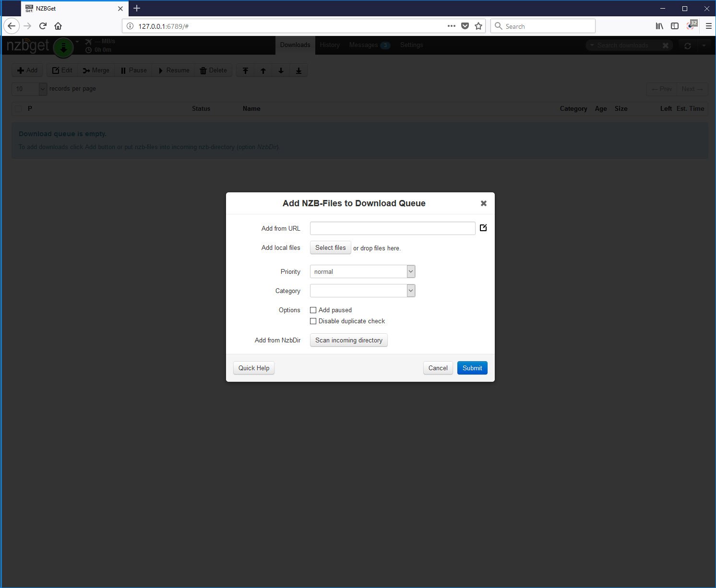Viewport: 716px width, 588px height.
Task: Click the Next page button
Action: click(x=692, y=89)
